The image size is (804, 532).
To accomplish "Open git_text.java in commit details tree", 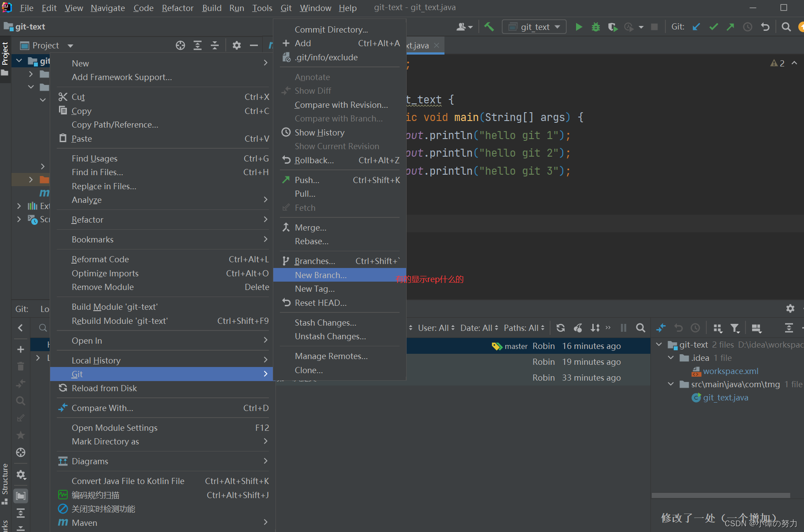I will click(725, 397).
